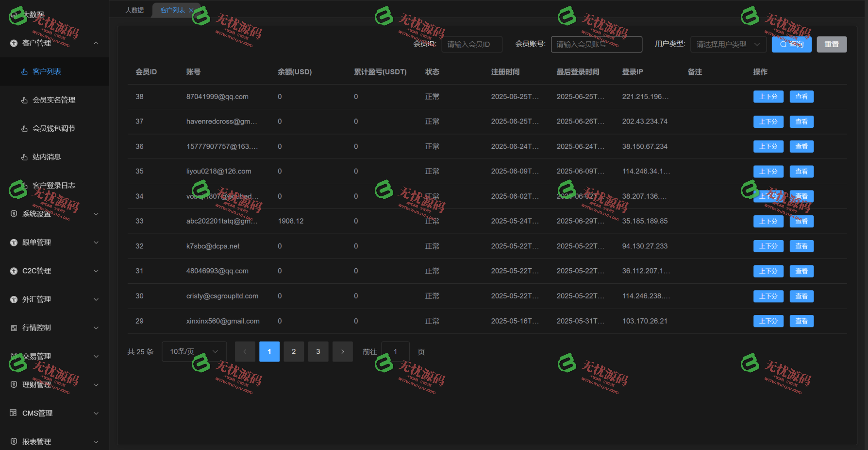The width and height of the screenshot is (868, 450).
Task: Click the 会员账号 input field
Action: tap(597, 44)
